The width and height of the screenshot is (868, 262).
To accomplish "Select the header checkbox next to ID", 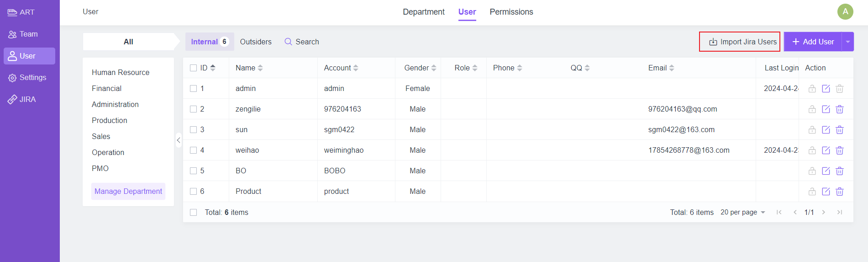I will click(194, 68).
